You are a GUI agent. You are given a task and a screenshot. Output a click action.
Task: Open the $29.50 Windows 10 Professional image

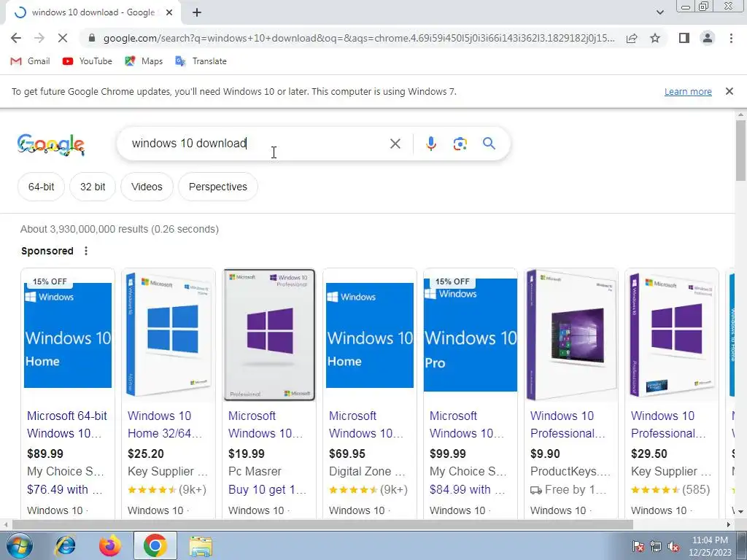click(672, 335)
